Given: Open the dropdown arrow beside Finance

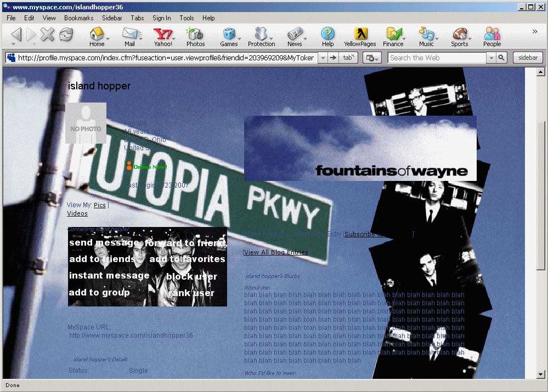Looking at the screenshot, I should pyautogui.click(x=404, y=38).
